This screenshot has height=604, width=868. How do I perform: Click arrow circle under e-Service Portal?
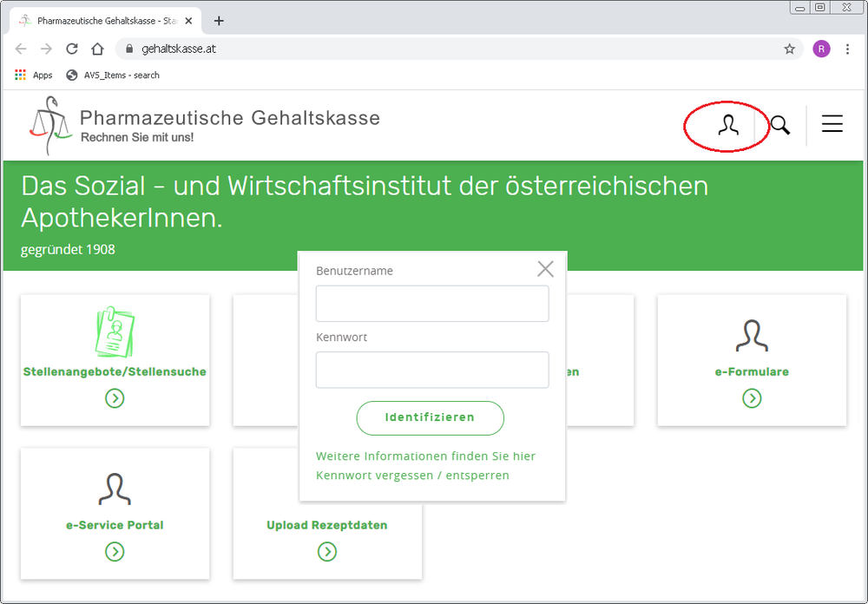click(x=115, y=552)
